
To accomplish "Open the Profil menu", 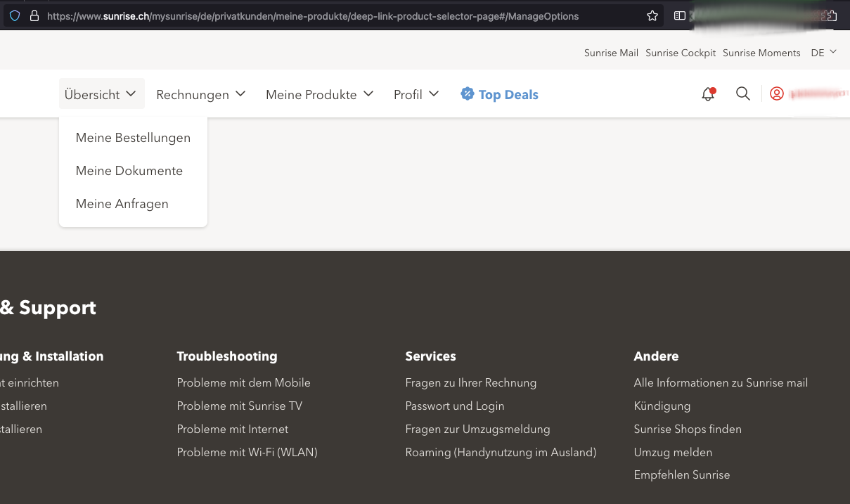I will (x=416, y=93).
